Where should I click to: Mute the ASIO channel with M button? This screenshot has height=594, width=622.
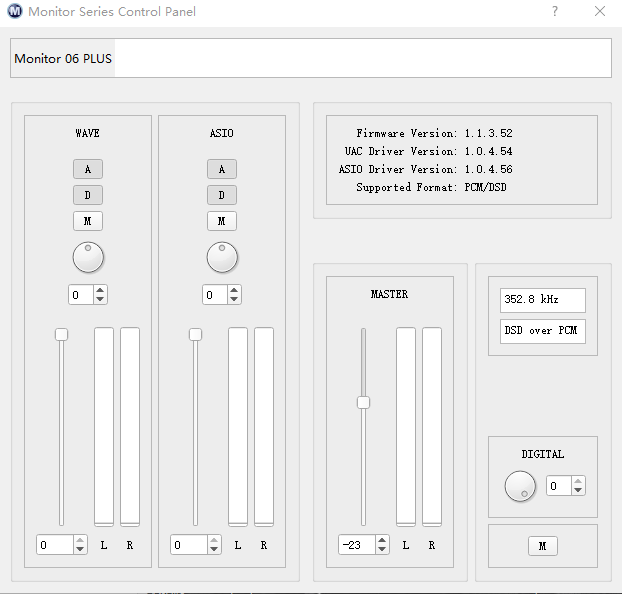pos(222,221)
